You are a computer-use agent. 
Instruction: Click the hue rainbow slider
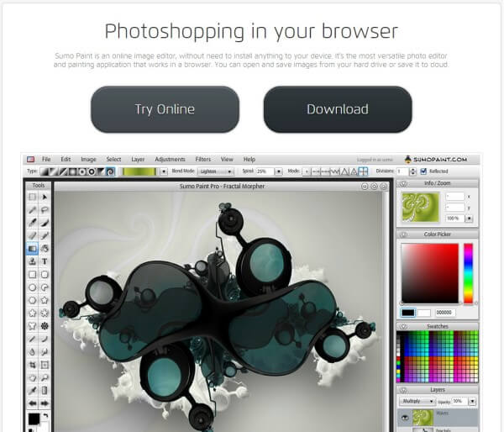(469, 273)
